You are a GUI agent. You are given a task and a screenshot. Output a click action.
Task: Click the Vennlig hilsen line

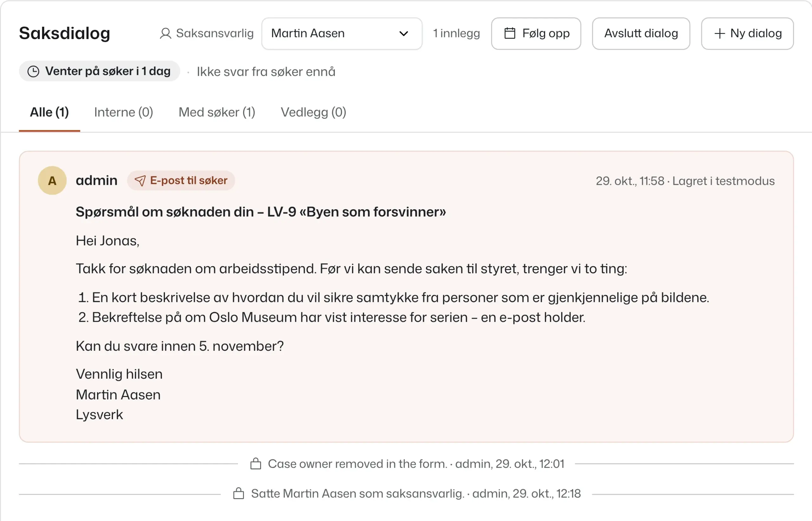point(119,374)
